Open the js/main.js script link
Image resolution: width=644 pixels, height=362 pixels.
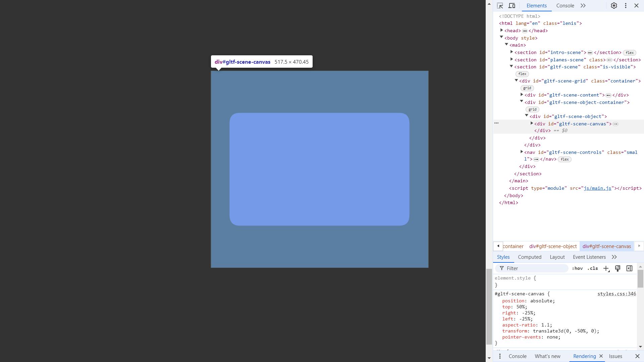[597, 188]
